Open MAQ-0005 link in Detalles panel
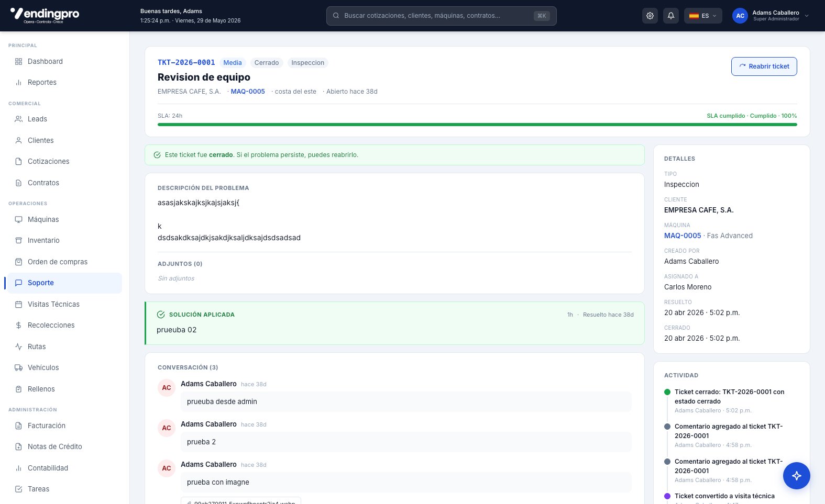This screenshot has width=825, height=504. [683, 236]
